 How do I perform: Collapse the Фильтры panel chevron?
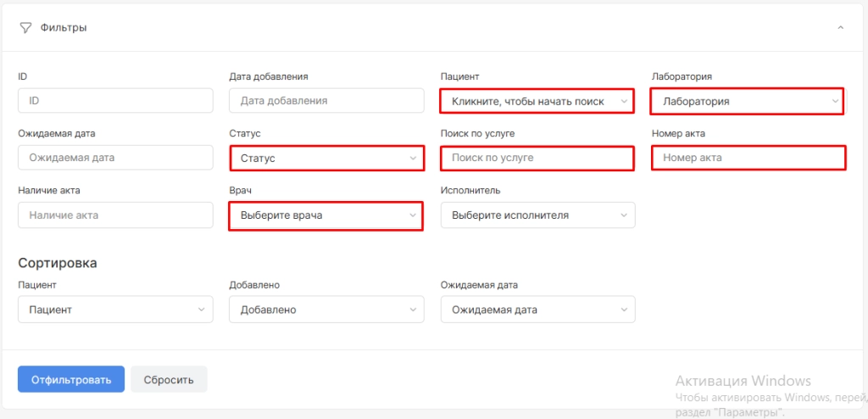[840, 27]
